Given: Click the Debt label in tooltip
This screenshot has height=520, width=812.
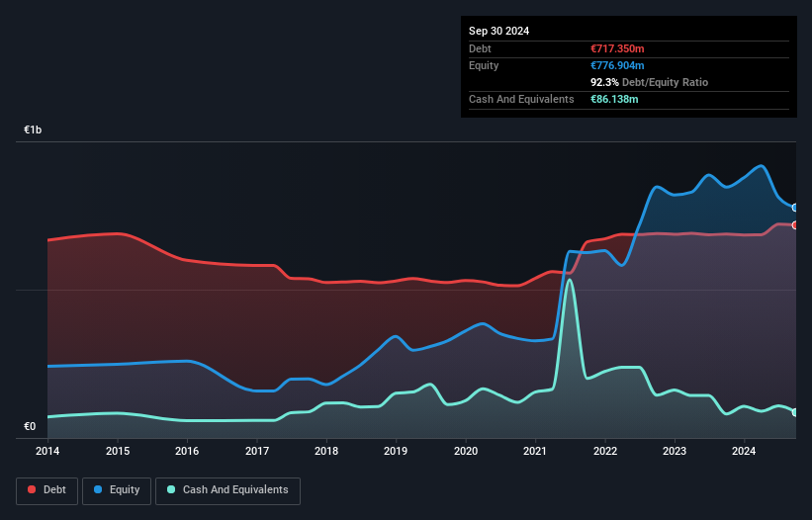Looking at the screenshot, I should (480, 48).
